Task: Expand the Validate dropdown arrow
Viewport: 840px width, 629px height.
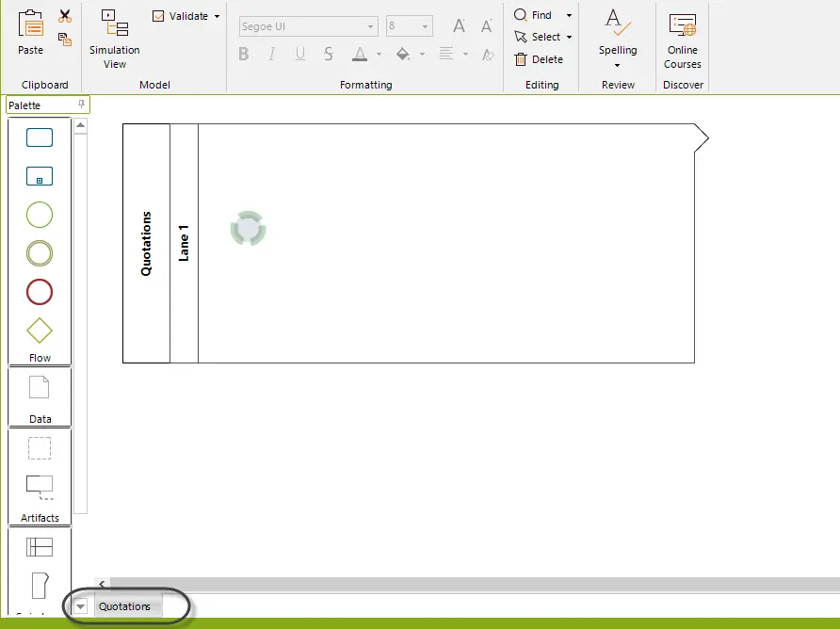Action: pos(217,17)
